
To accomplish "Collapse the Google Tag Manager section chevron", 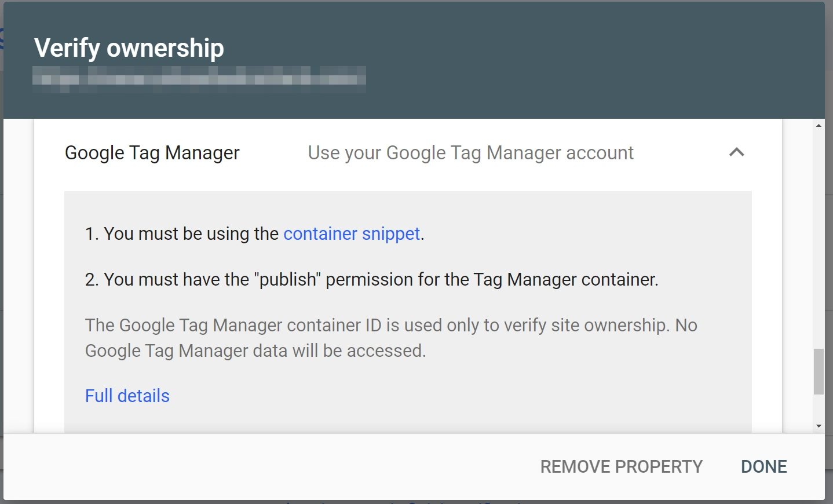I will tap(736, 152).
